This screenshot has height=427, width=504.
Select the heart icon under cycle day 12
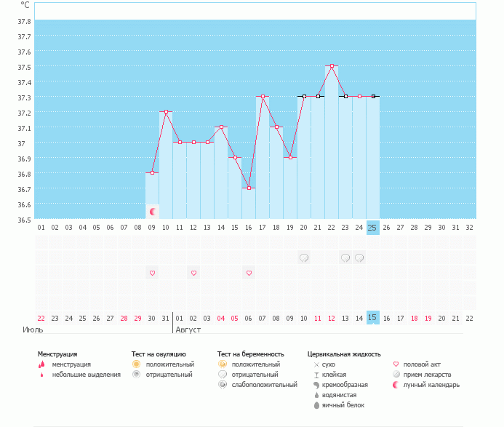[193, 273]
